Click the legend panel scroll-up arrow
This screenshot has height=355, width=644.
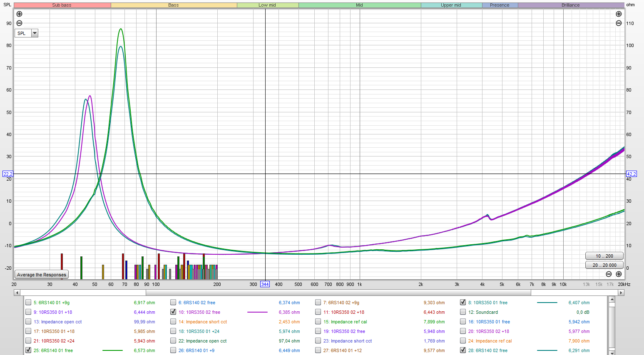tap(612, 299)
